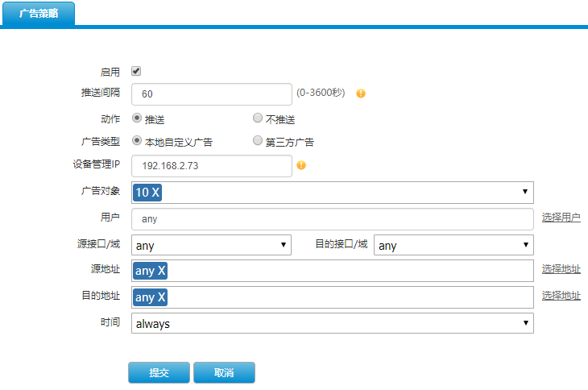
Task: Remove the 'any' tag in 目的地址
Action: click(162, 297)
